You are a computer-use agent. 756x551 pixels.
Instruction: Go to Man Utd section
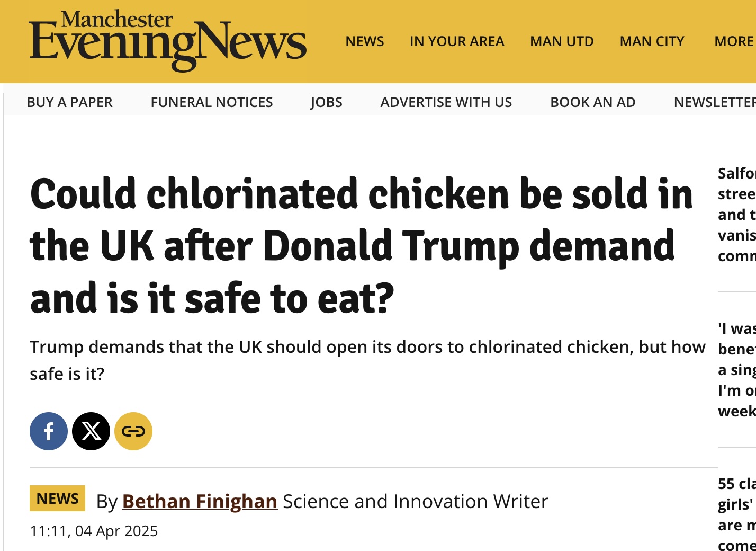click(x=562, y=41)
